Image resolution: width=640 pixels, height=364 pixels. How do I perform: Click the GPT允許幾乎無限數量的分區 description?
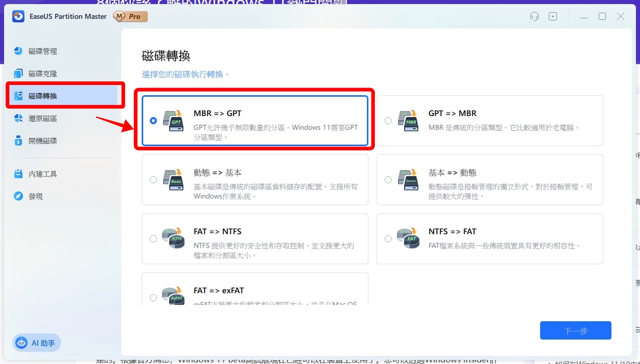click(276, 132)
